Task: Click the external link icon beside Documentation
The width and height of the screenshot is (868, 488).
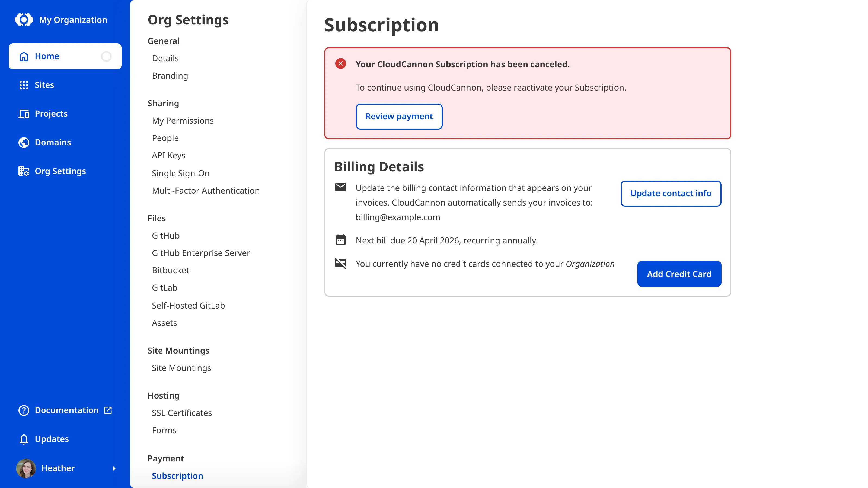Action: (108, 410)
